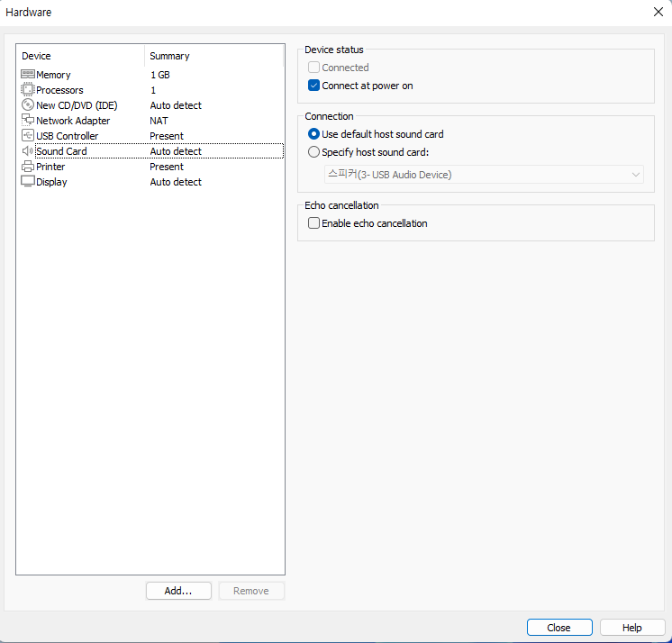Click the Sound Card speaker icon

coord(27,150)
